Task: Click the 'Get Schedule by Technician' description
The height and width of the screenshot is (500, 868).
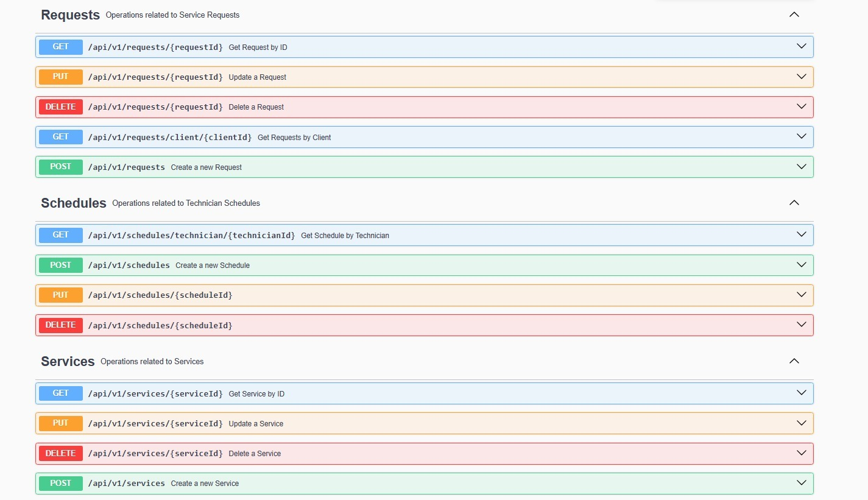Action: point(345,236)
